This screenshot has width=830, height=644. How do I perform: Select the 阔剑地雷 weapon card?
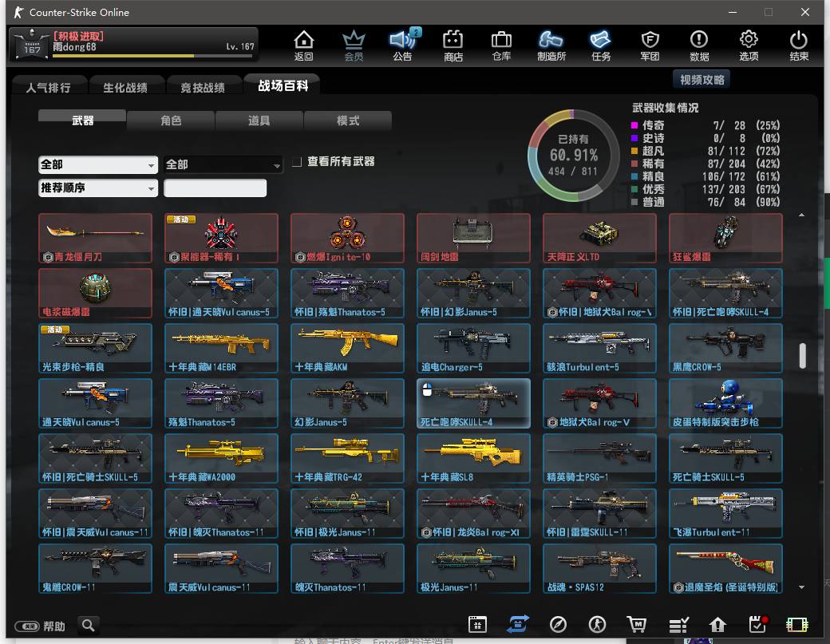pos(473,238)
